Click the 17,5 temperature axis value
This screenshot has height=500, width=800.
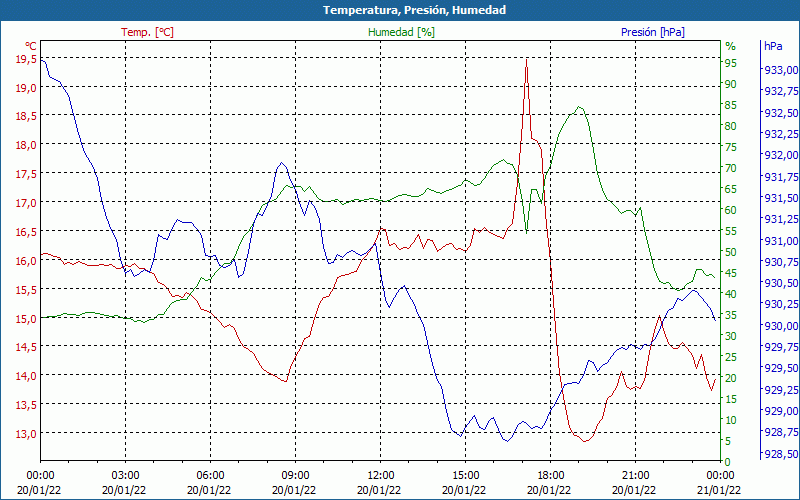27,174
